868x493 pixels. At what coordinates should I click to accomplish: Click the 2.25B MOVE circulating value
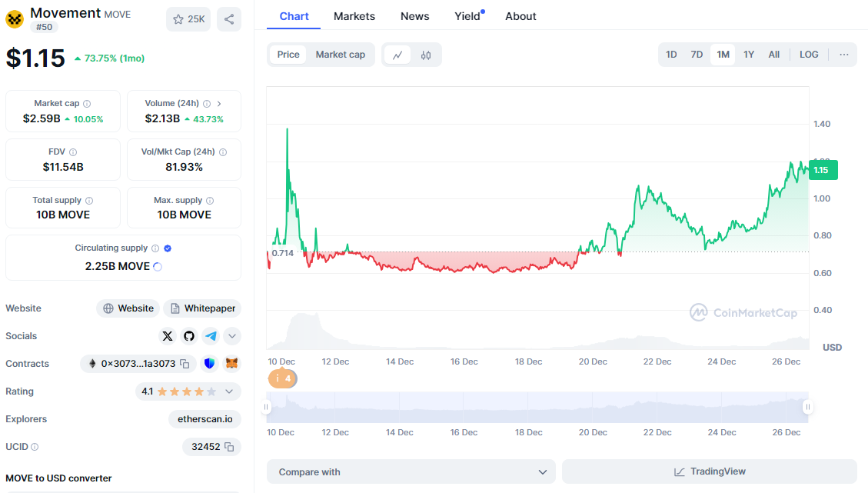pyautogui.click(x=118, y=266)
